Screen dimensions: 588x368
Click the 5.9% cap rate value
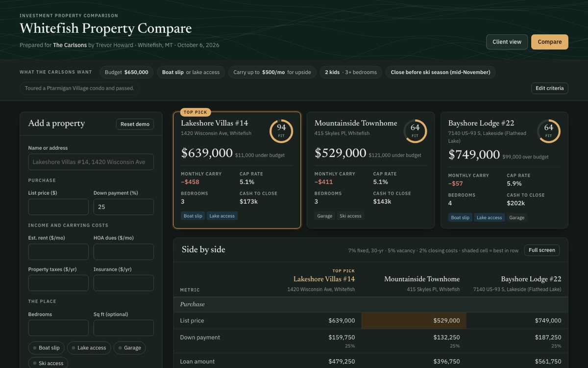514,184
